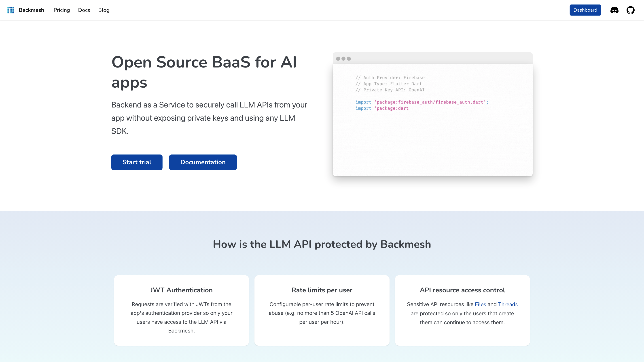Open the GitHub repository icon

pos(631,10)
